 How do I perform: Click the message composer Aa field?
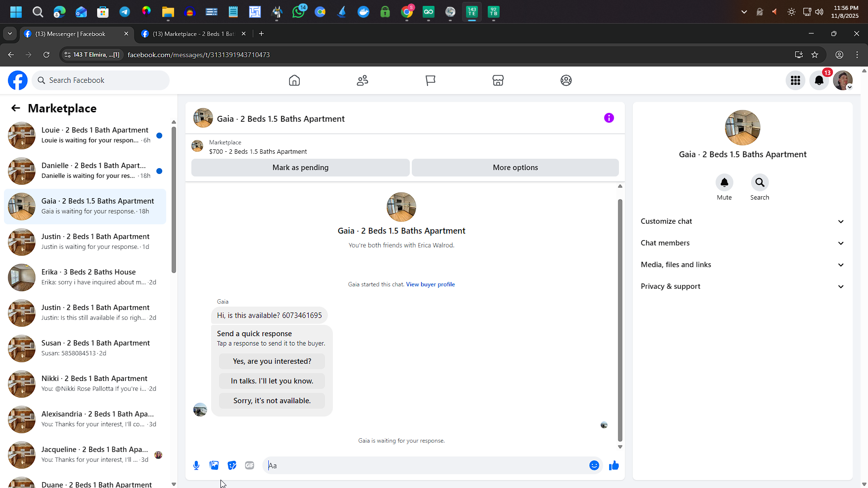[x=425, y=465]
